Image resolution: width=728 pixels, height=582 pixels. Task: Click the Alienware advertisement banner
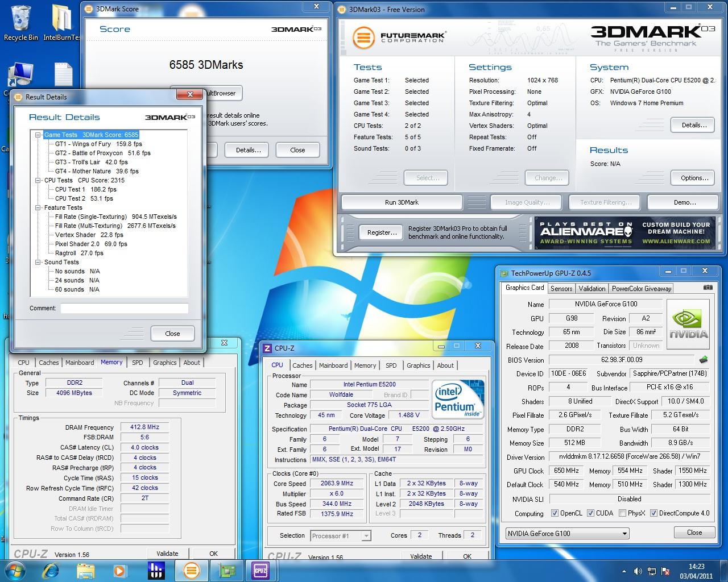pyautogui.click(x=624, y=232)
